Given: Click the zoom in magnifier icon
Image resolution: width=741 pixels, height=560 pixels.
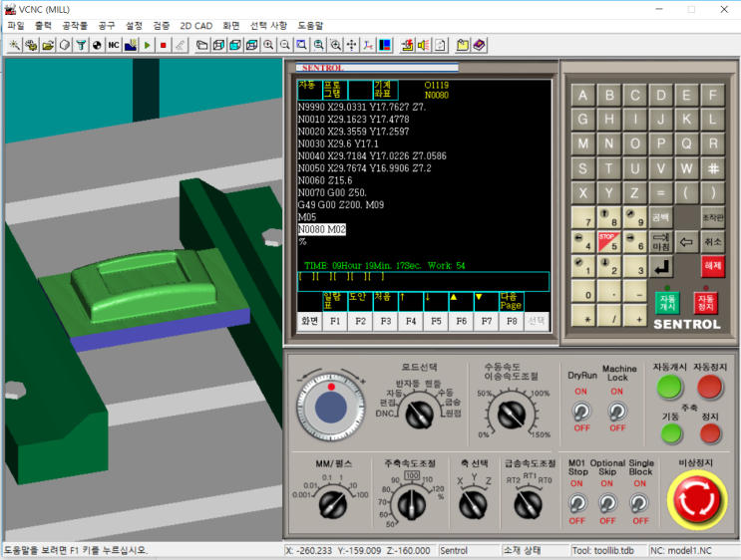Looking at the screenshot, I should (x=268, y=45).
